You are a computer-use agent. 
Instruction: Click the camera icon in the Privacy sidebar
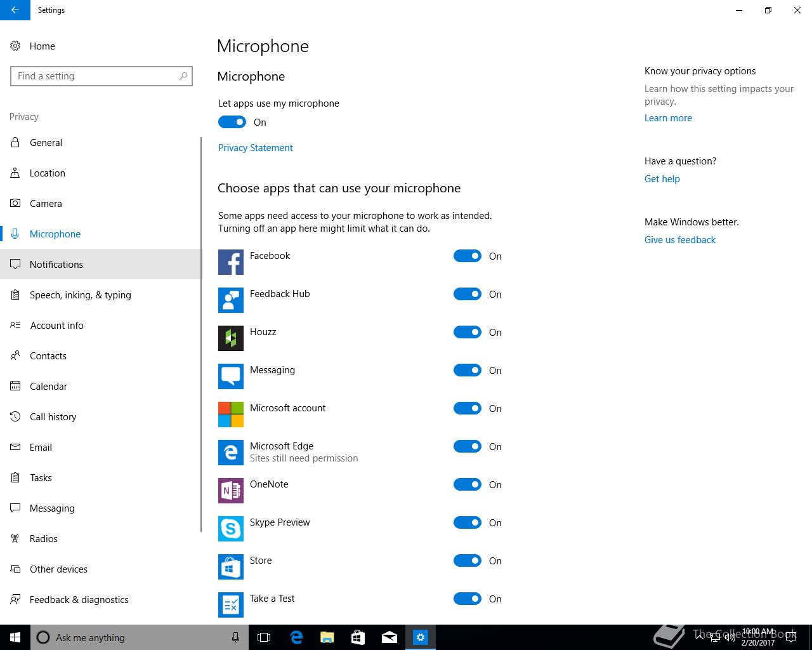tap(15, 203)
